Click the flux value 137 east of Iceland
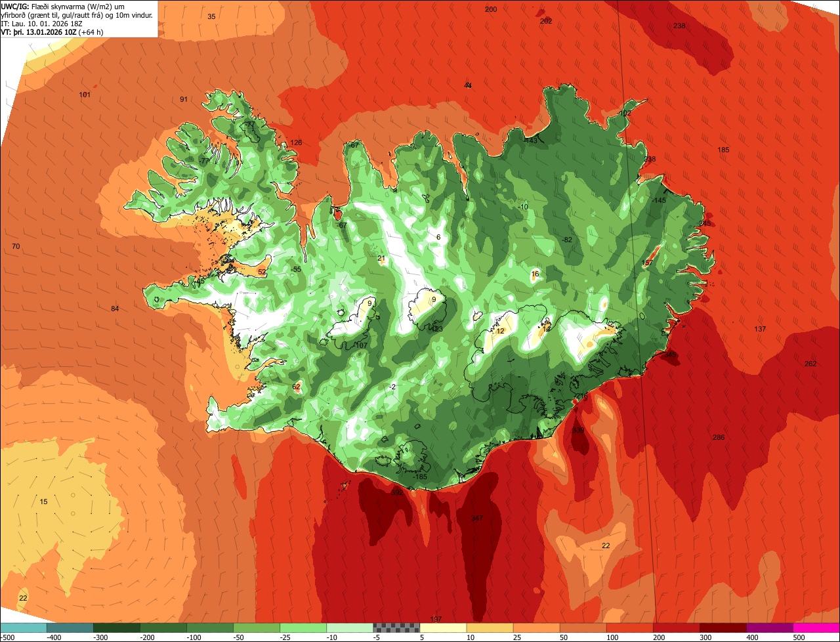The image size is (840, 642). pos(760,329)
